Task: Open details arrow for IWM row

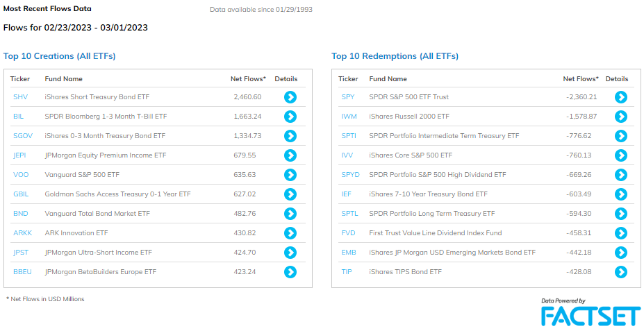Action: (620, 117)
